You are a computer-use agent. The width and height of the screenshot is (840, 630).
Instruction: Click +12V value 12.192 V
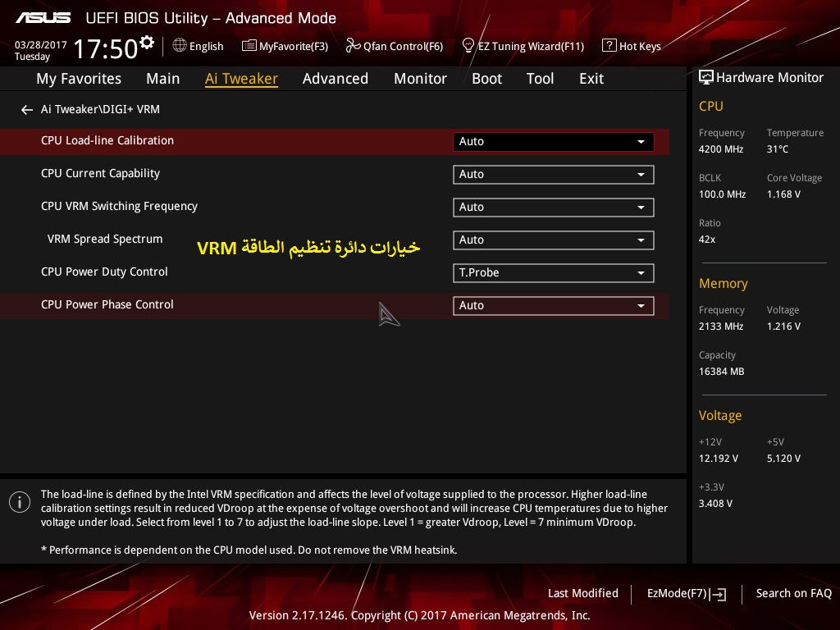(719, 459)
